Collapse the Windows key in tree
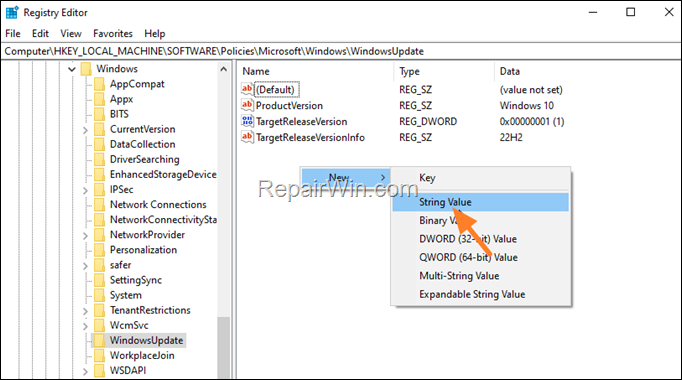 (72, 69)
